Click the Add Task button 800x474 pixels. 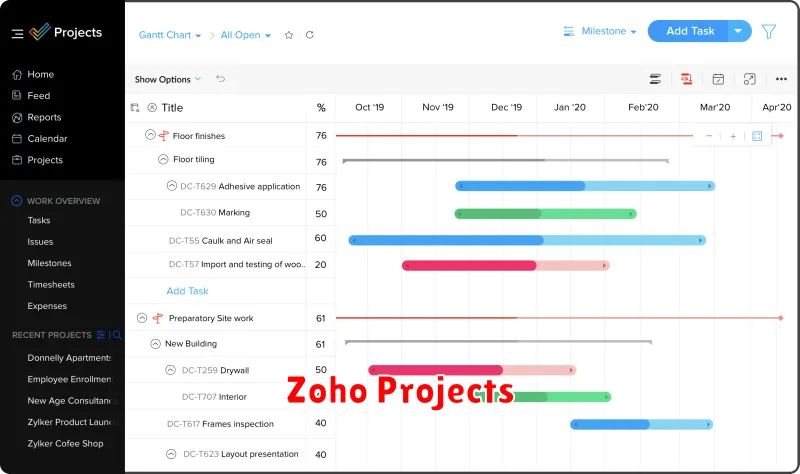tap(688, 31)
